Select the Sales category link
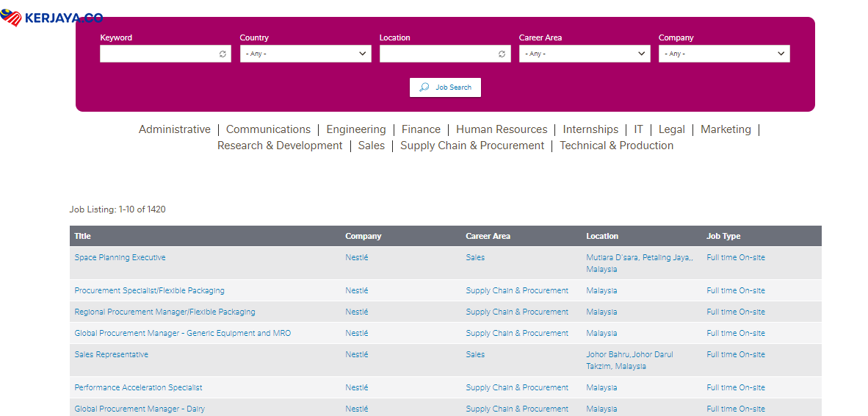The width and height of the screenshot is (868, 416). [372, 145]
